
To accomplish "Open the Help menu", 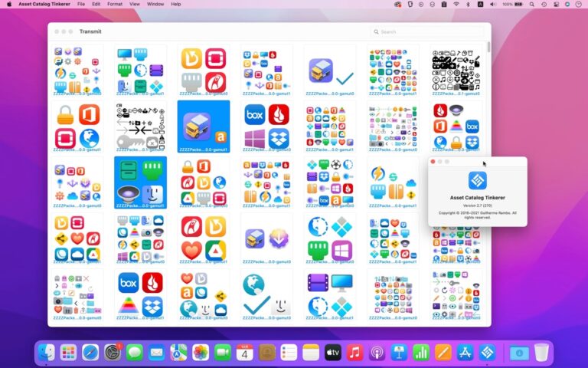I will point(176,4).
